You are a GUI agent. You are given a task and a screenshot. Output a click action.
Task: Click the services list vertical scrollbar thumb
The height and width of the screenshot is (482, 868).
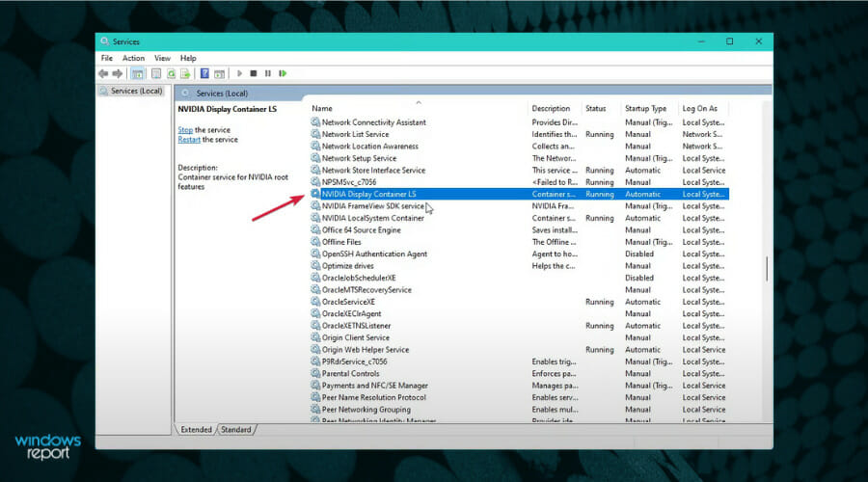767,268
